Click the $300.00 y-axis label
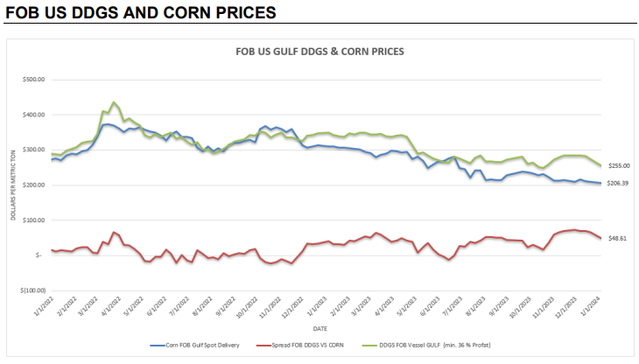639x364 pixels. pyautogui.click(x=34, y=150)
